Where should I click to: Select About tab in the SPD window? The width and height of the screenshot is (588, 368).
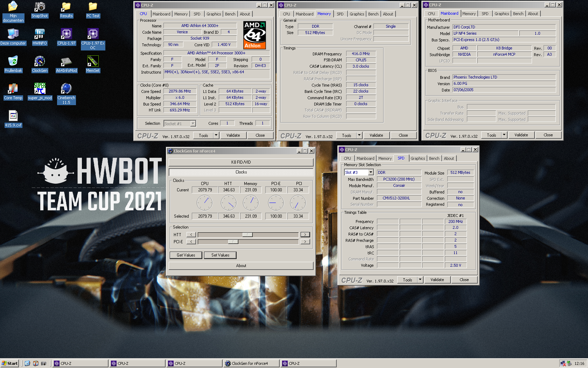pos(449,158)
